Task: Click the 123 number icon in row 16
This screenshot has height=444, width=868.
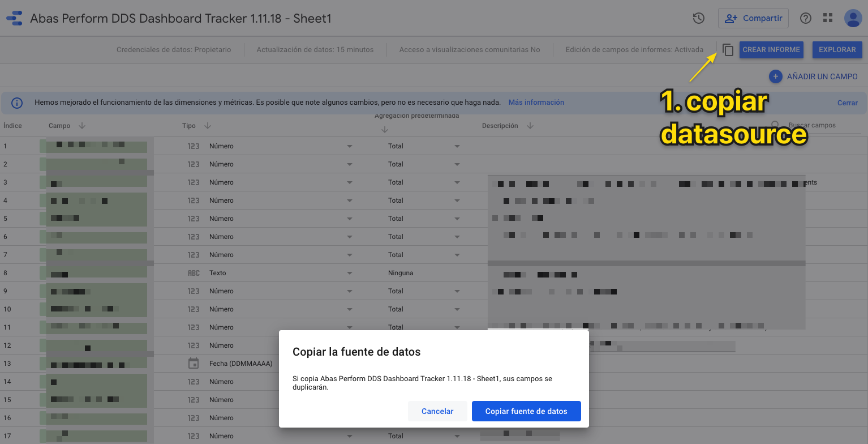Action: tap(194, 418)
